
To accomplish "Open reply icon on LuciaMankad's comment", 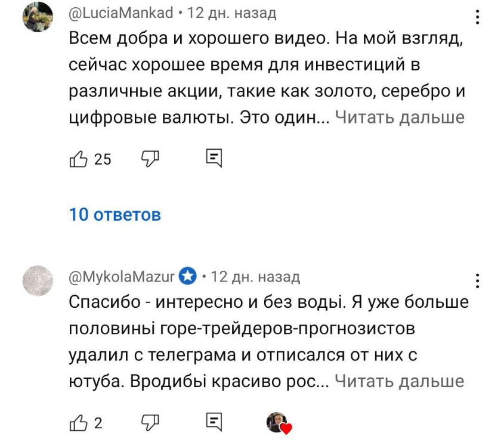I will click(212, 159).
